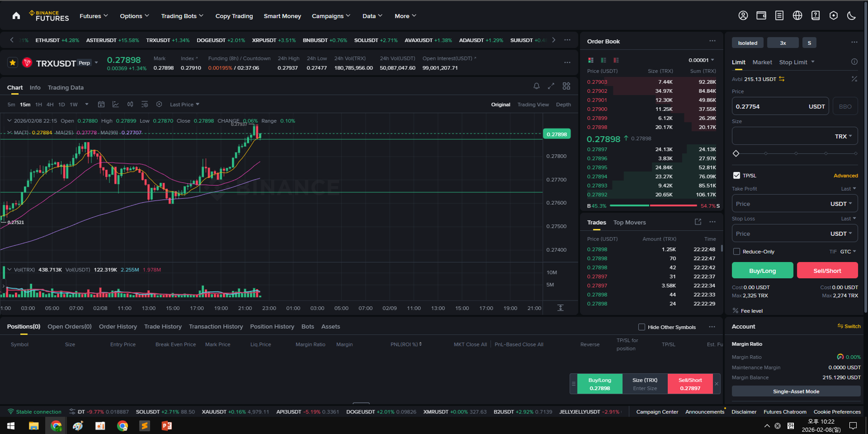Click Single-Asset Mode button
868x434 pixels.
coord(796,392)
